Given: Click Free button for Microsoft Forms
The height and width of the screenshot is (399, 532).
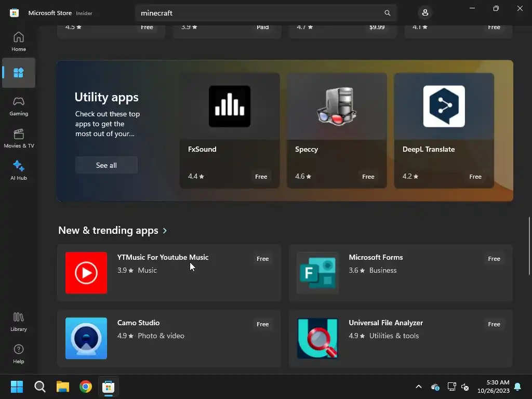Looking at the screenshot, I should (x=494, y=259).
